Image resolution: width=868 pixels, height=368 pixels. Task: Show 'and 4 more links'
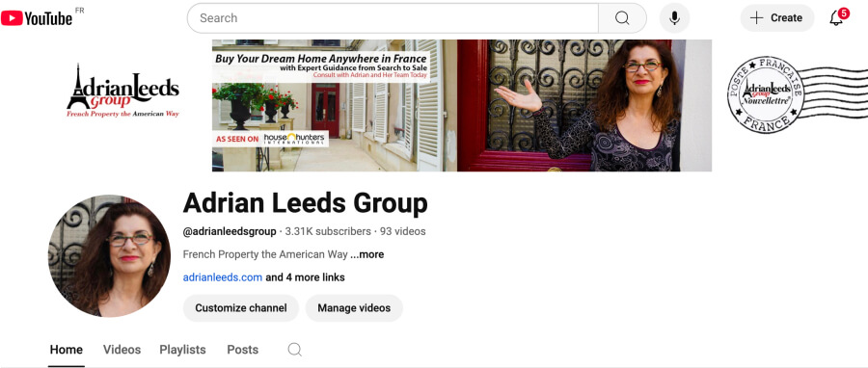coord(305,277)
